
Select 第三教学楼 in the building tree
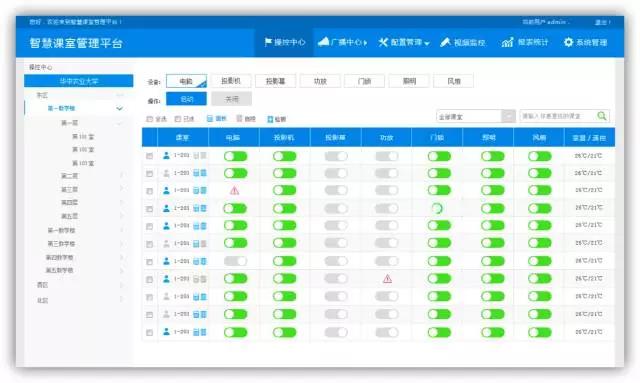coord(61,244)
